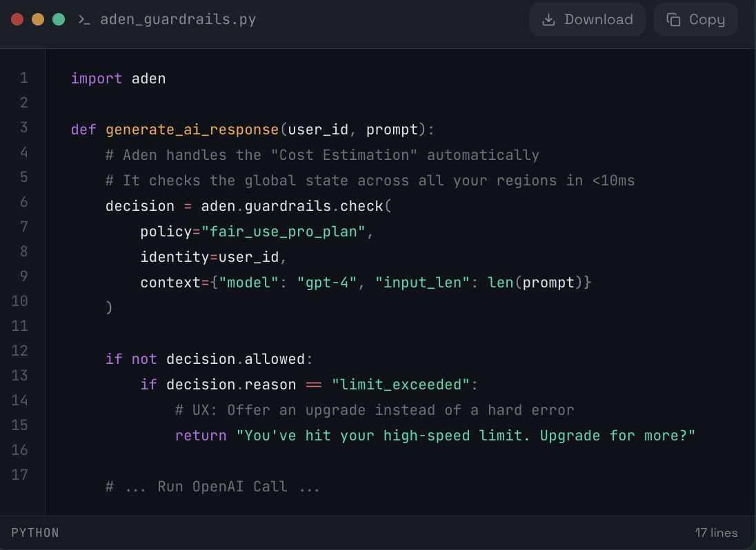
Task: Click the "fair_use_pro_plan" string
Action: pyautogui.click(x=283, y=232)
